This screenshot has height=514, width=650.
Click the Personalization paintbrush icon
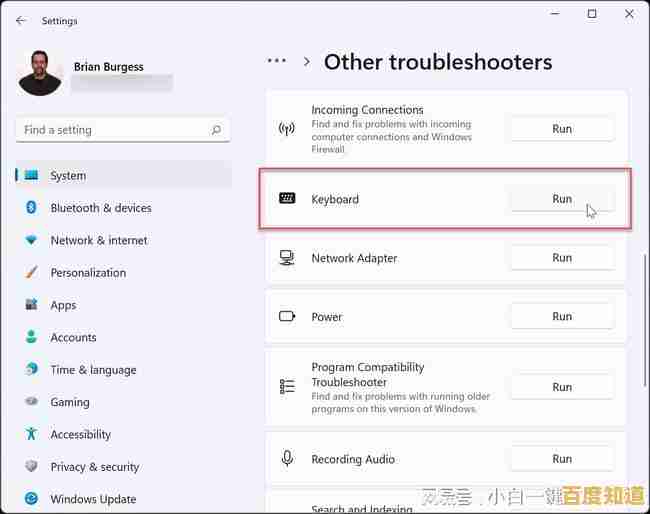click(31, 273)
